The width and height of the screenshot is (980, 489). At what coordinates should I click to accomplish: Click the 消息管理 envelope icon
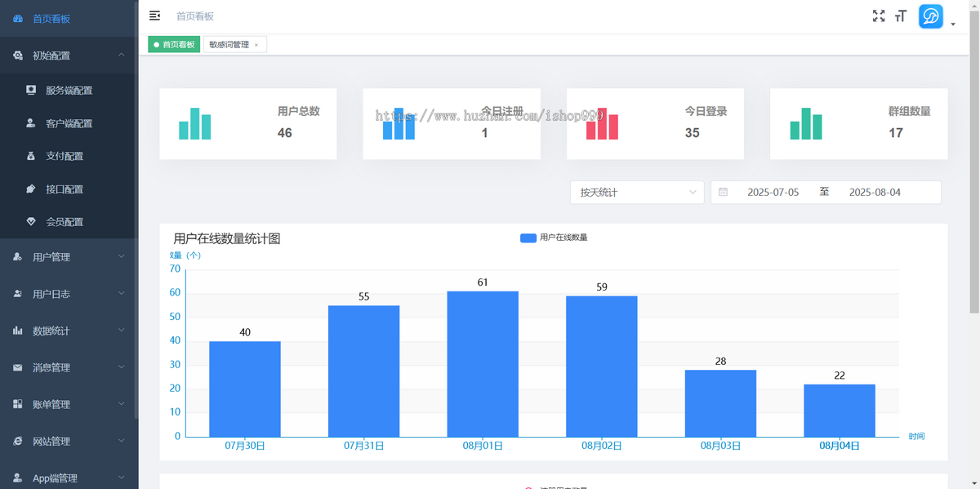click(18, 367)
